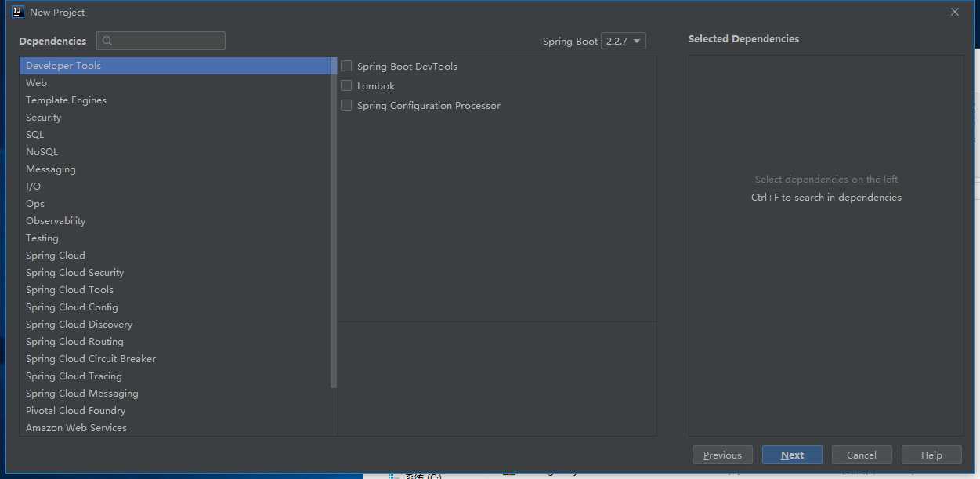The width and height of the screenshot is (980, 479).
Task: Focus the dependencies search field
Action: [x=161, y=41]
